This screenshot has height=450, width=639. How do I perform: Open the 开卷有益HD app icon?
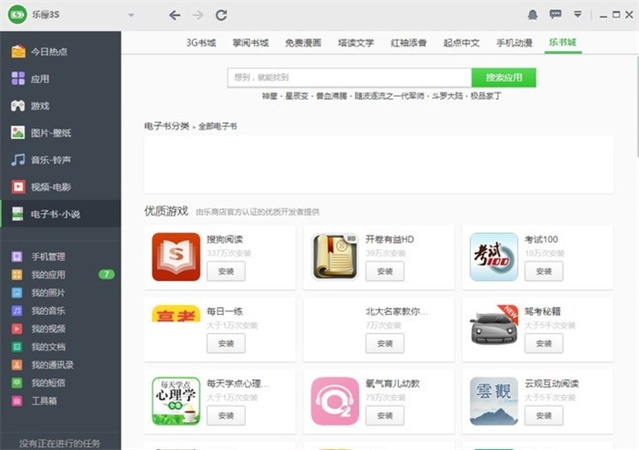335,257
